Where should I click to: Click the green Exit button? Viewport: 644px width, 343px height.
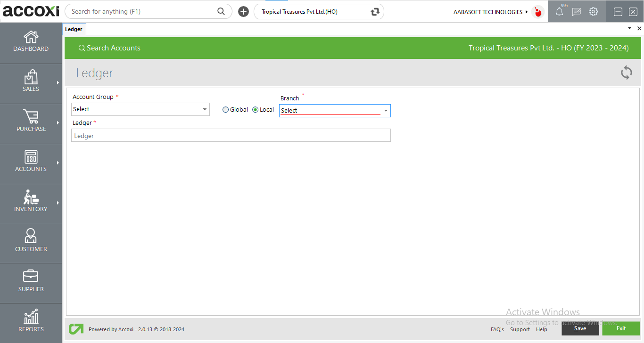pos(620,328)
